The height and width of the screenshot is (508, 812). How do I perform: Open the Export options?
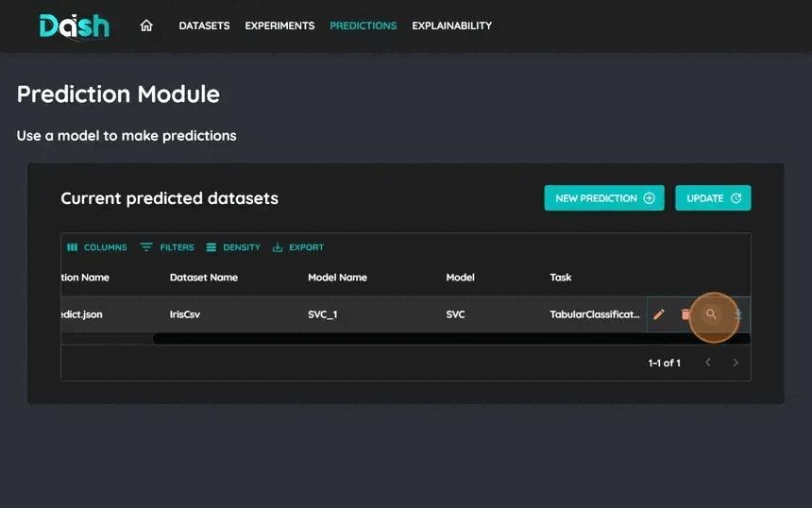pos(298,247)
